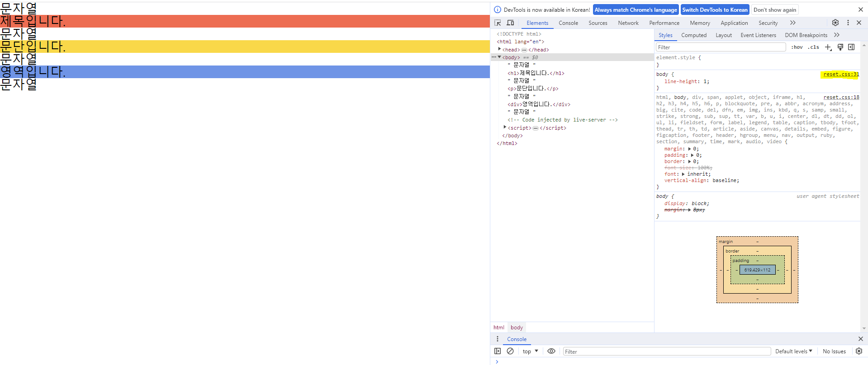
Task: Toggle the .cls element classes pane
Action: pyautogui.click(x=814, y=47)
